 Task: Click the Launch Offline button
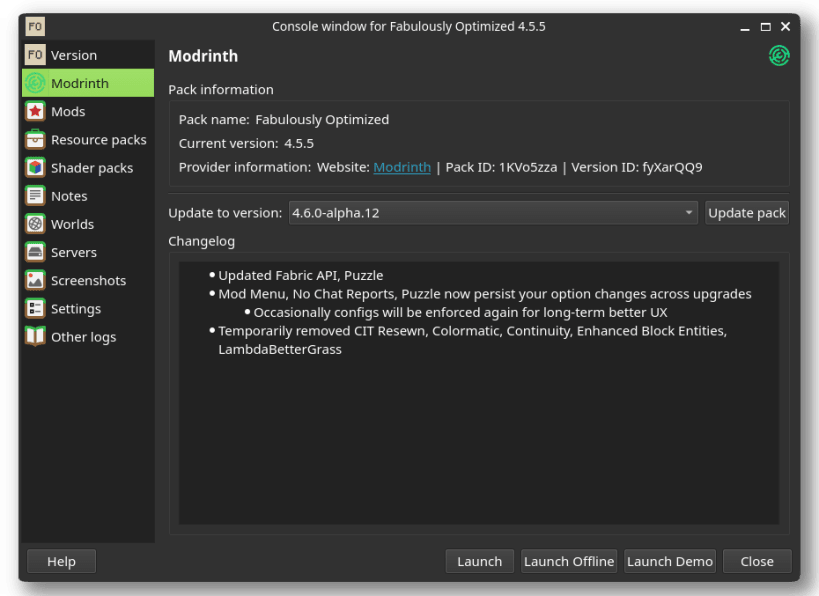[x=569, y=562]
